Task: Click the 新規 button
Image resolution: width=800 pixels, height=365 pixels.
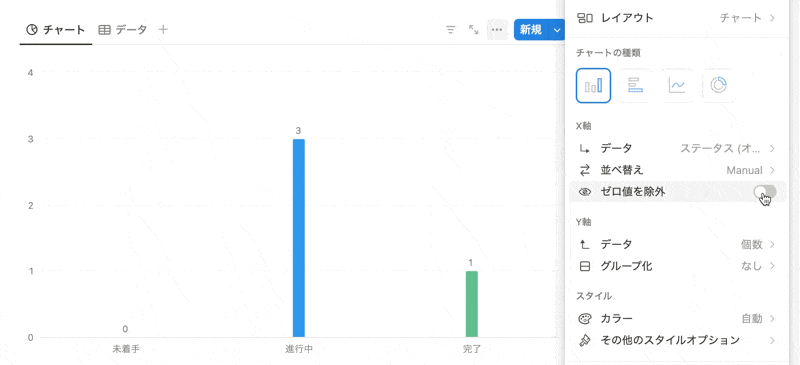Action: click(531, 30)
